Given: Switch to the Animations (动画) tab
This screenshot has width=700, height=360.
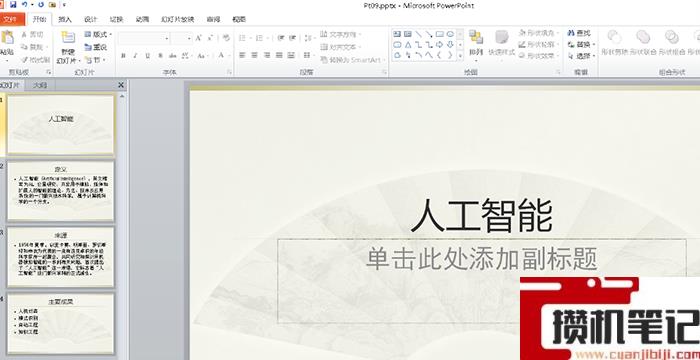Looking at the screenshot, I should click(x=142, y=19).
